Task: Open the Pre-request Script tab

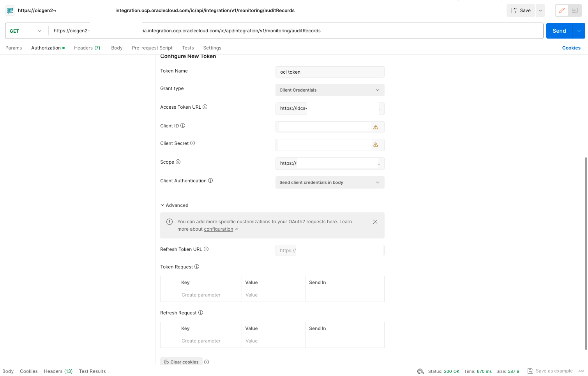Action: pyautogui.click(x=152, y=48)
